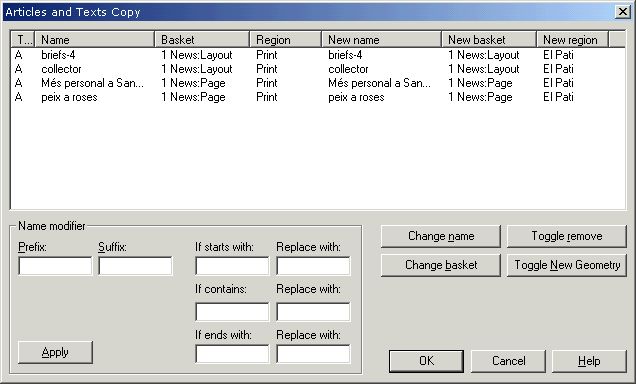
Task: Close the Articles and Texts Copy dialog
Action: pos(622,12)
